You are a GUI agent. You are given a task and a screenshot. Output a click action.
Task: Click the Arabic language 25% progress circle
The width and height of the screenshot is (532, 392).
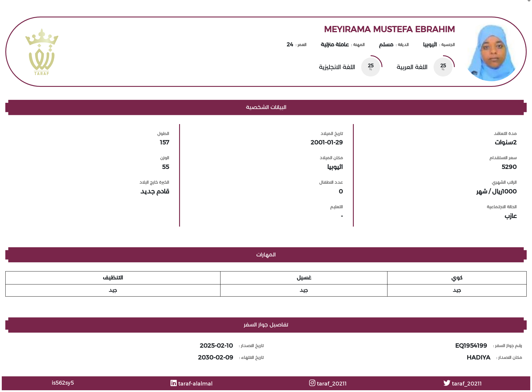[443, 67]
